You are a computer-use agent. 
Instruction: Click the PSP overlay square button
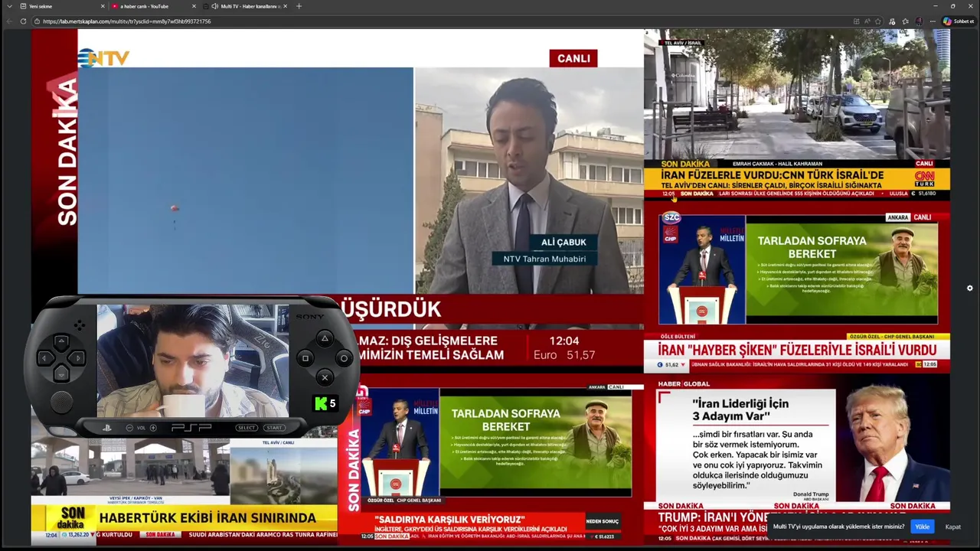(x=305, y=357)
